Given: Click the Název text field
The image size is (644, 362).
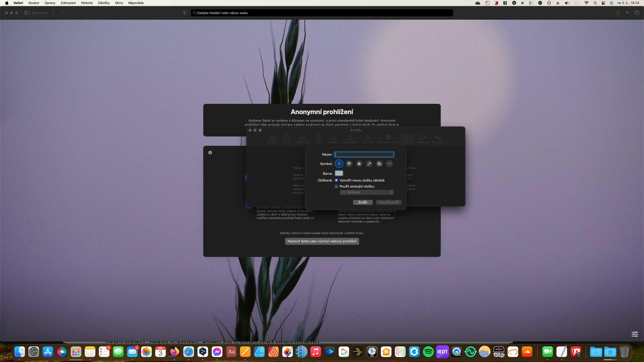Looking at the screenshot, I should click(x=364, y=154).
